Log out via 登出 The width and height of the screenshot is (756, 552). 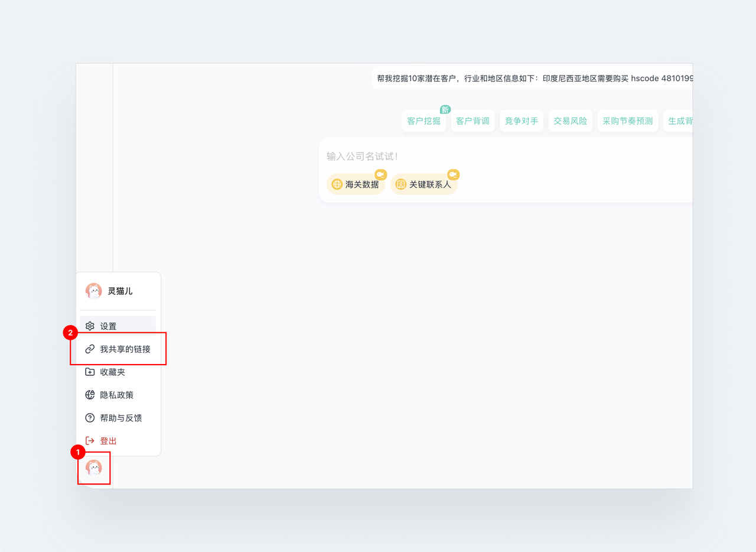tap(118, 441)
